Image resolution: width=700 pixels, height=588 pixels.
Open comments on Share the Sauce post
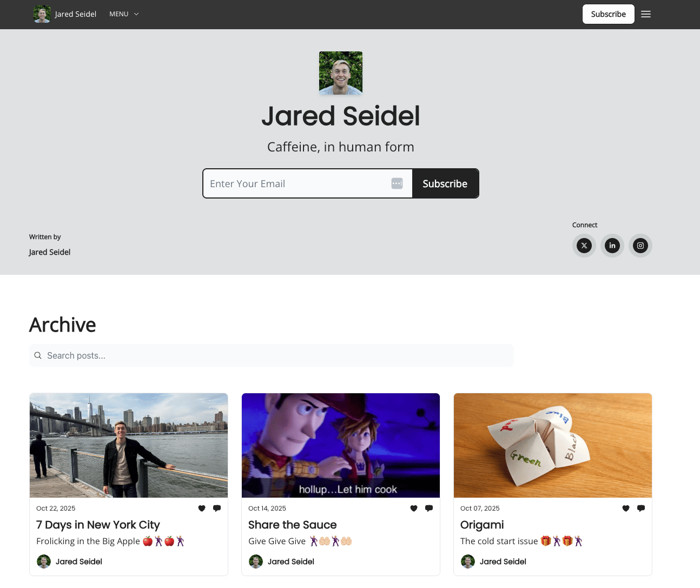click(x=429, y=508)
